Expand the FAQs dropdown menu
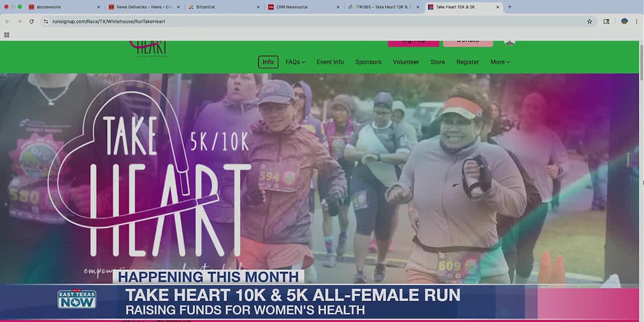Screen dimensions: 644x322 tap(295, 62)
